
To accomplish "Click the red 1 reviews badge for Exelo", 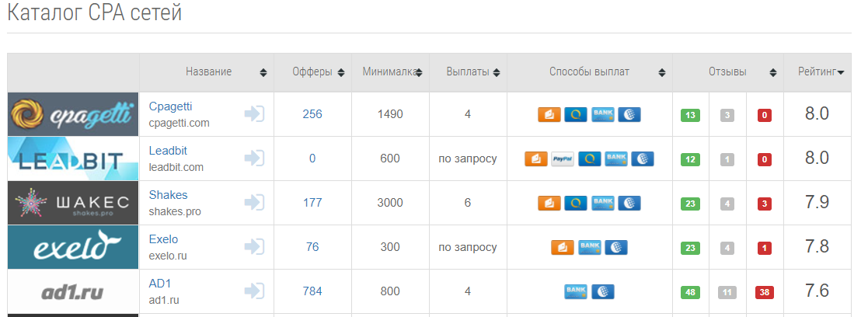I will [765, 249].
